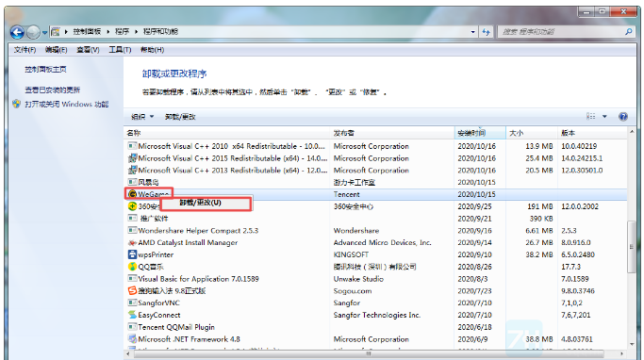Click the Microsoft .NET Framework 4.8 icon

(132, 339)
